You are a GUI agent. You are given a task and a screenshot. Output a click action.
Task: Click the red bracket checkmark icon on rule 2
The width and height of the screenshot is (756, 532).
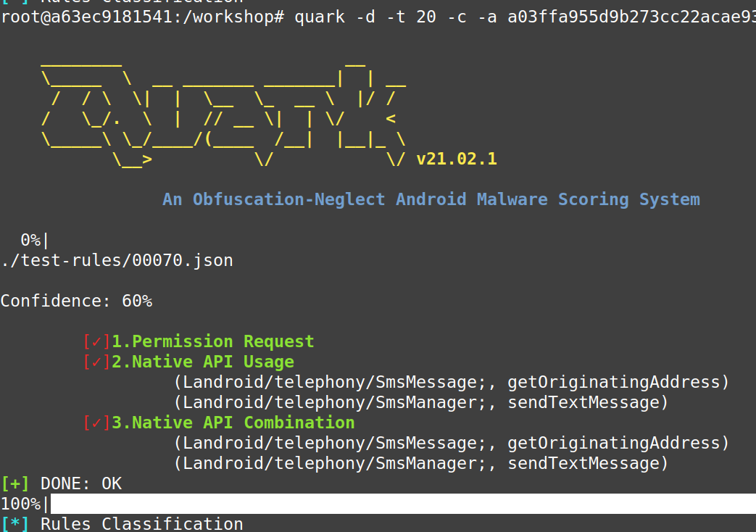click(96, 361)
